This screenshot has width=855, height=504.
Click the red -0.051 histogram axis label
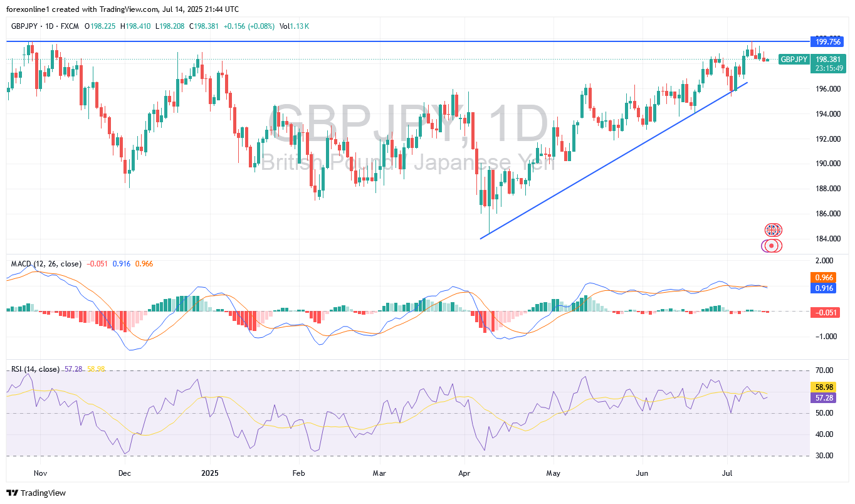click(x=825, y=312)
